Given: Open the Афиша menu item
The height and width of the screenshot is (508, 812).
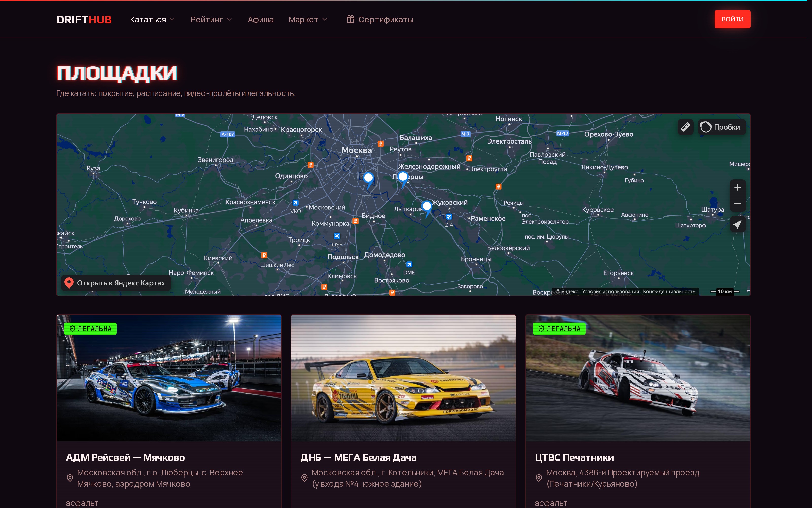Looking at the screenshot, I should point(261,20).
